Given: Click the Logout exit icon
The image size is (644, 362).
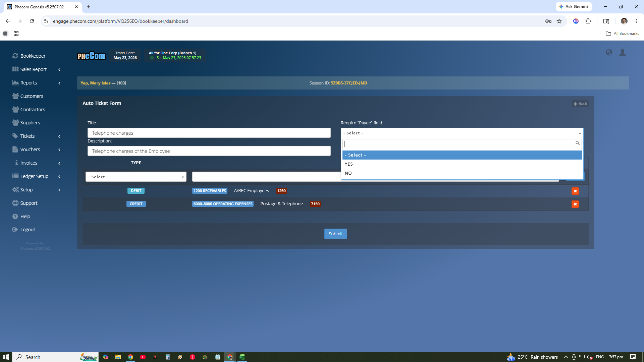Looking at the screenshot, I should pos(15,229).
